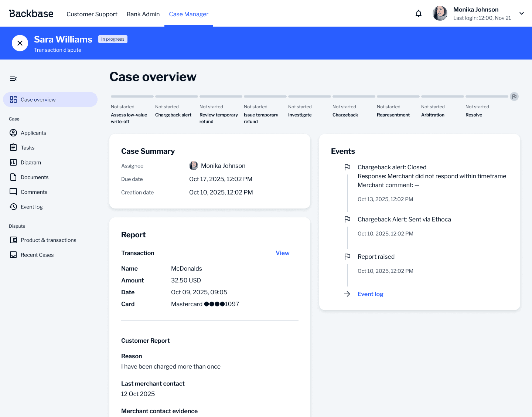The image size is (532, 417).
Task: Collapse the left sidebar panel
Action: 13,79
